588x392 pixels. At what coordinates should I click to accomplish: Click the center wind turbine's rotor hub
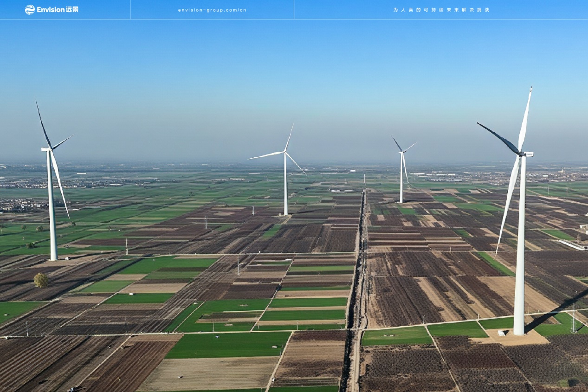coord(284,152)
